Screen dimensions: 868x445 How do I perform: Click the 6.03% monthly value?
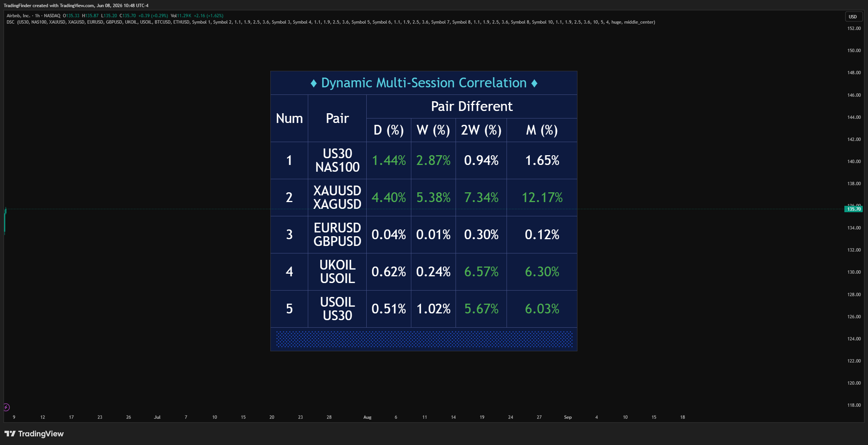(542, 309)
